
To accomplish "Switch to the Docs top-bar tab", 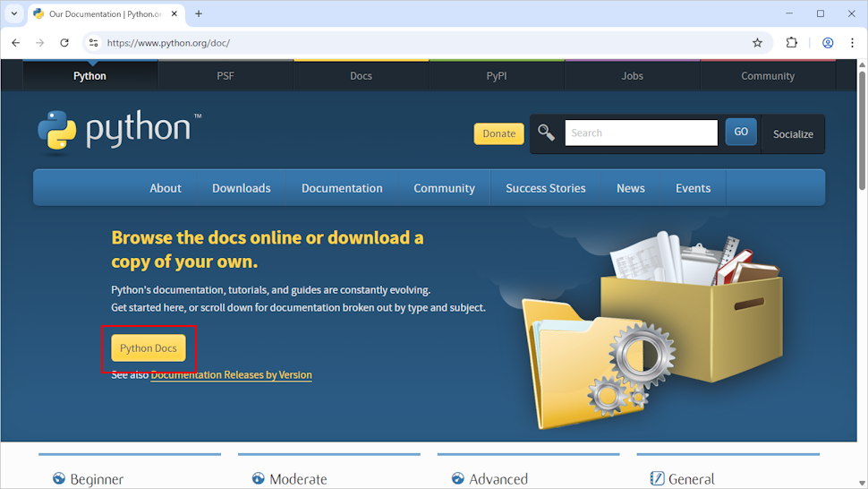I will tap(361, 76).
